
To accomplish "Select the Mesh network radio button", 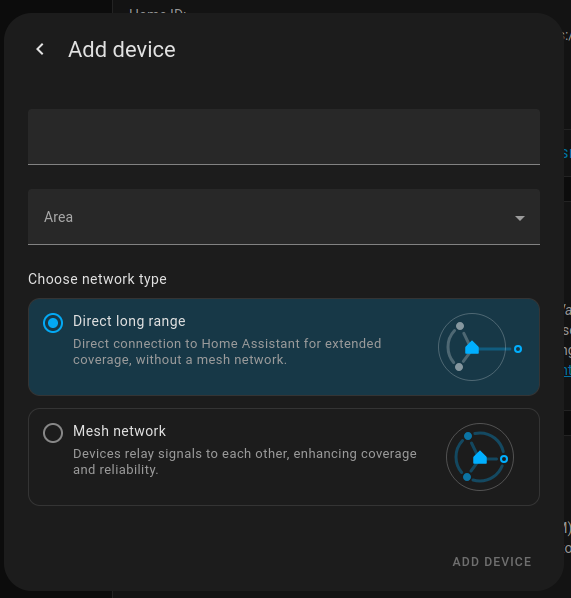I will (x=53, y=433).
